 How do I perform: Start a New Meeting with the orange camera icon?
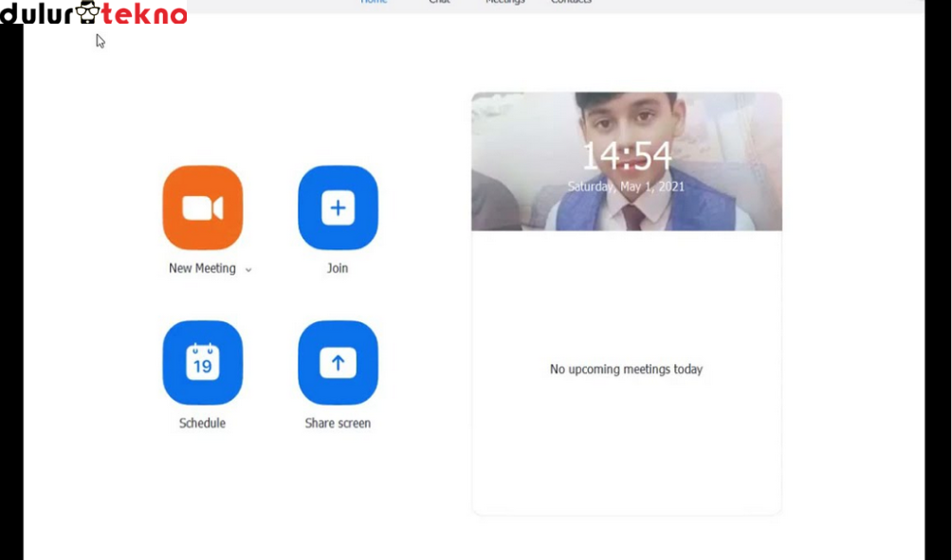tap(203, 208)
